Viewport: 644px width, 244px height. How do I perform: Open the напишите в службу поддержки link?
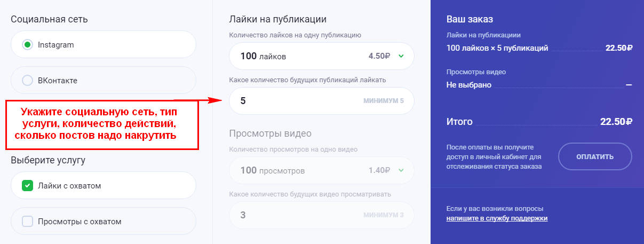coord(497,218)
